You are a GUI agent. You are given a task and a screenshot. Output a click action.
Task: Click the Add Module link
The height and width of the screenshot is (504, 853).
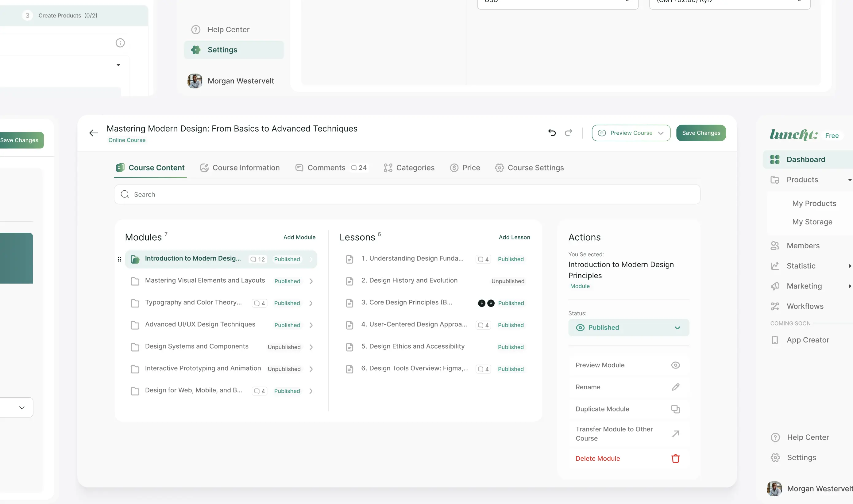299,237
